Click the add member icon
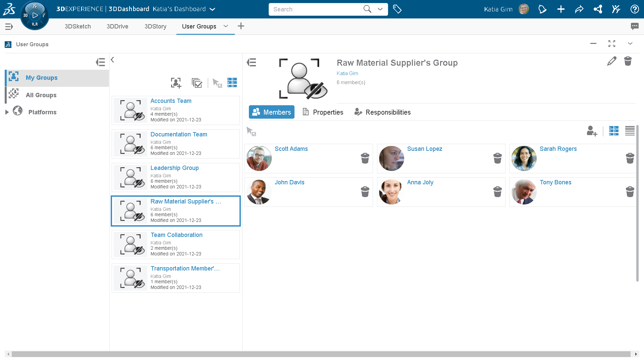644x362 pixels. pyautogui.click(x=592, y=131)
